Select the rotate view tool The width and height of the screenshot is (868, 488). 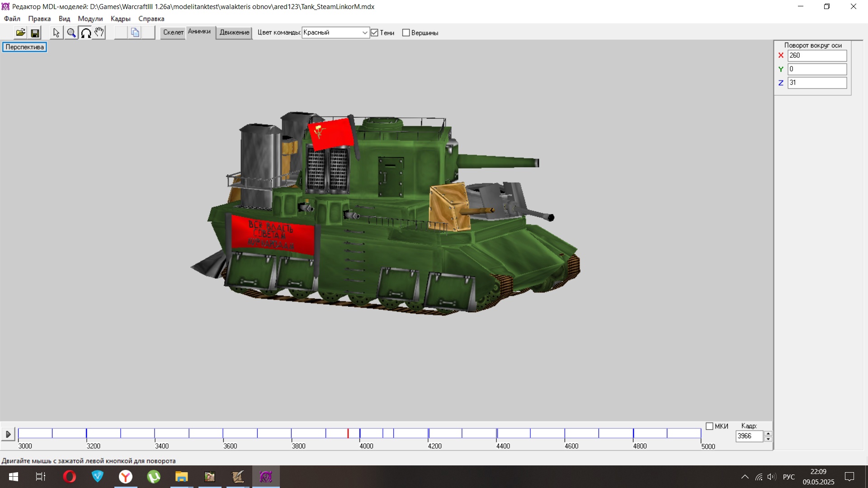coord(85,33)
